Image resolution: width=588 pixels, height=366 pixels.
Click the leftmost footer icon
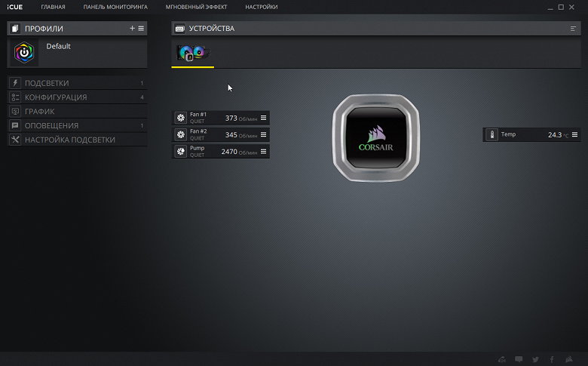coord(502,359)
